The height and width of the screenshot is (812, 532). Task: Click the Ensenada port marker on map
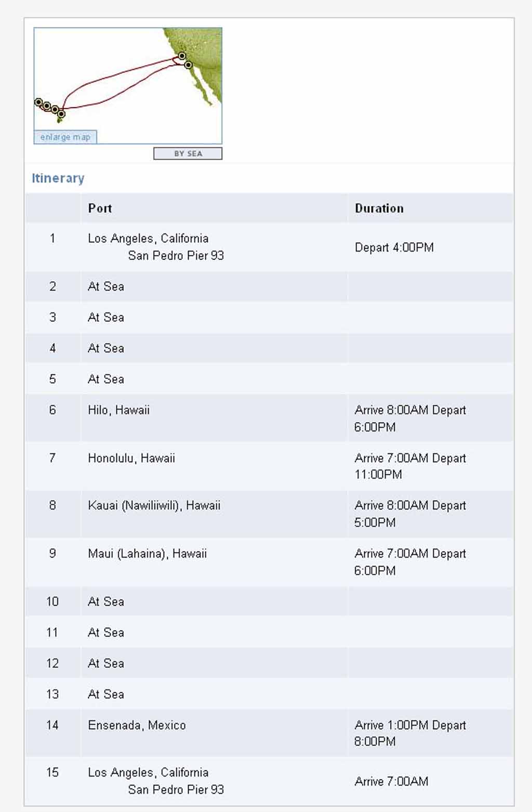coord(188,65)
